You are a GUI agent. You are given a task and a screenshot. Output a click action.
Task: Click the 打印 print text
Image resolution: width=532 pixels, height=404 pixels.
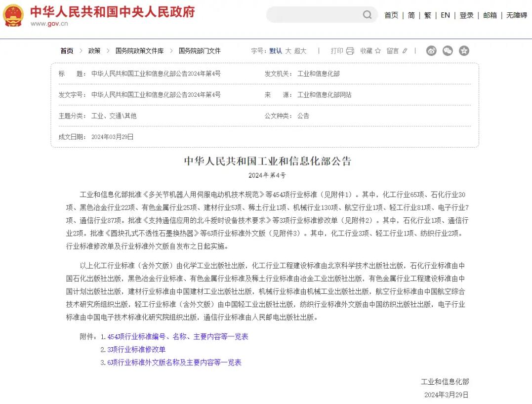coord(337,51)
